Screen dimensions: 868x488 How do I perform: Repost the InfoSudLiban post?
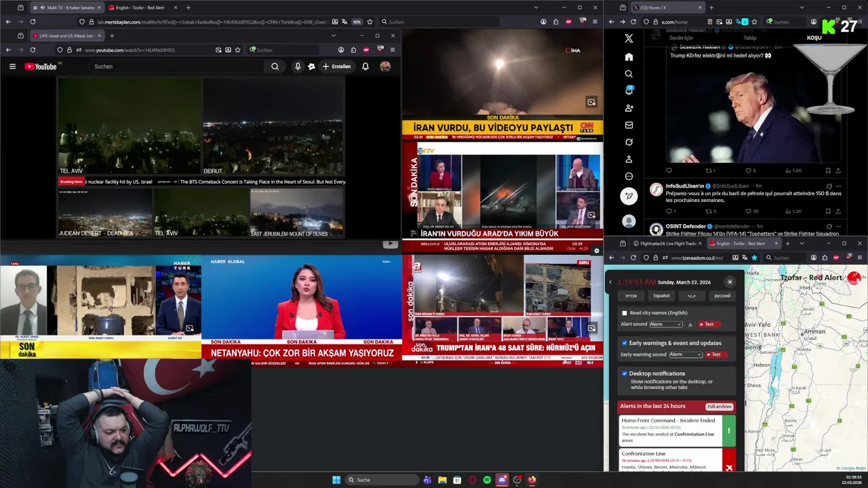(711, 211)
